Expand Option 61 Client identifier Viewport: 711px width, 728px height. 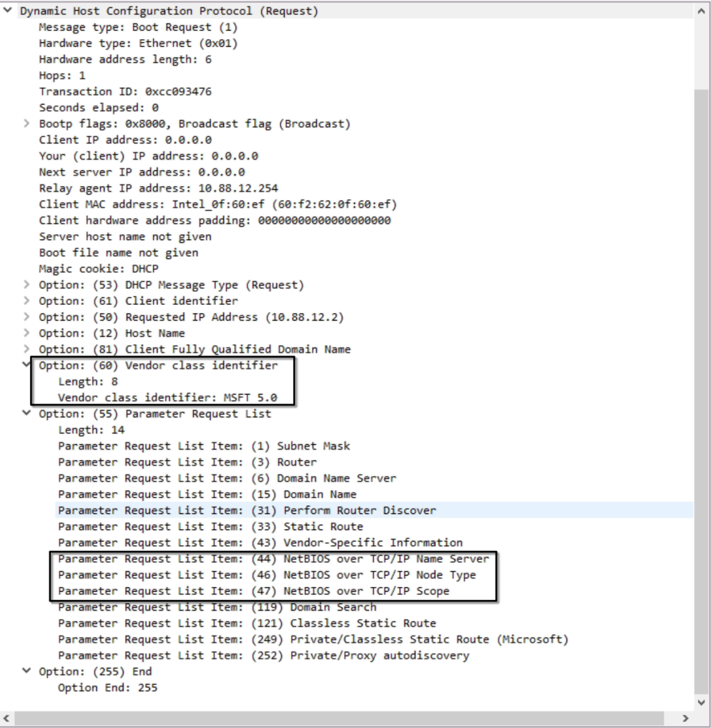(x=27, y=301)
